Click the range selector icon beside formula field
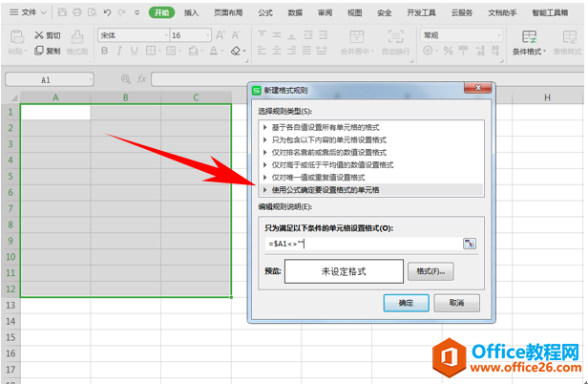 pyautogui.click(x=470, y=244)
